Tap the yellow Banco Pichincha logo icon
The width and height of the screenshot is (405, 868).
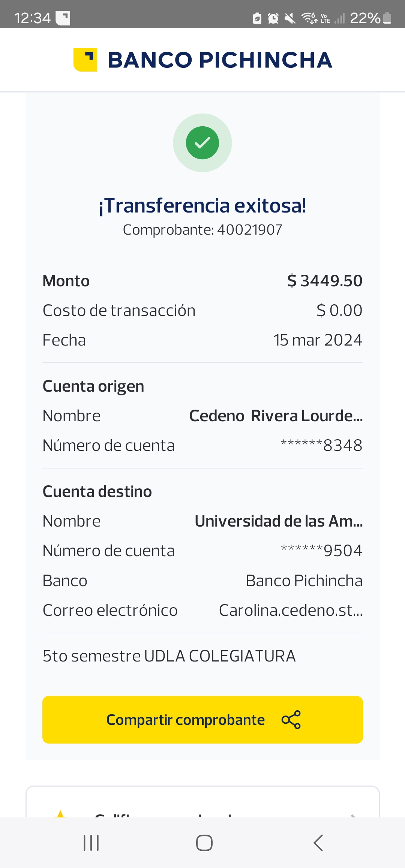coord(85,60)
